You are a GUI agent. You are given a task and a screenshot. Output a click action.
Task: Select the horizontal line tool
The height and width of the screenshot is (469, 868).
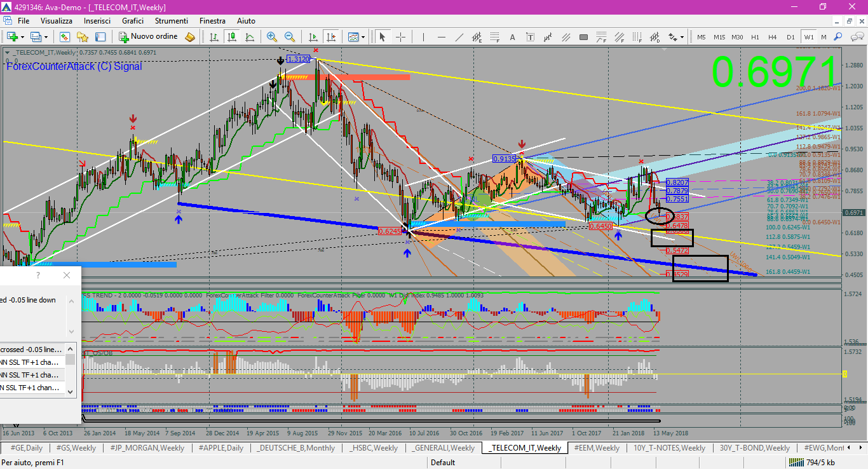(442, 37)
